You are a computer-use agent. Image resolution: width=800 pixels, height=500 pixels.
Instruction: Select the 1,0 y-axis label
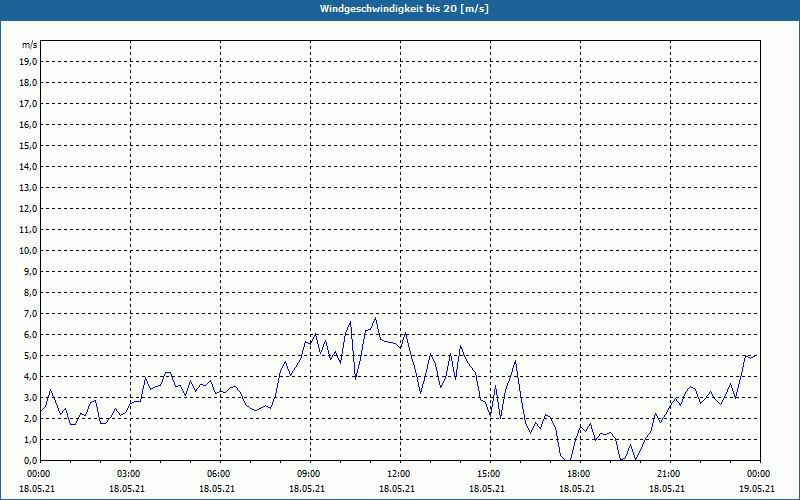[x=31, y=440]
